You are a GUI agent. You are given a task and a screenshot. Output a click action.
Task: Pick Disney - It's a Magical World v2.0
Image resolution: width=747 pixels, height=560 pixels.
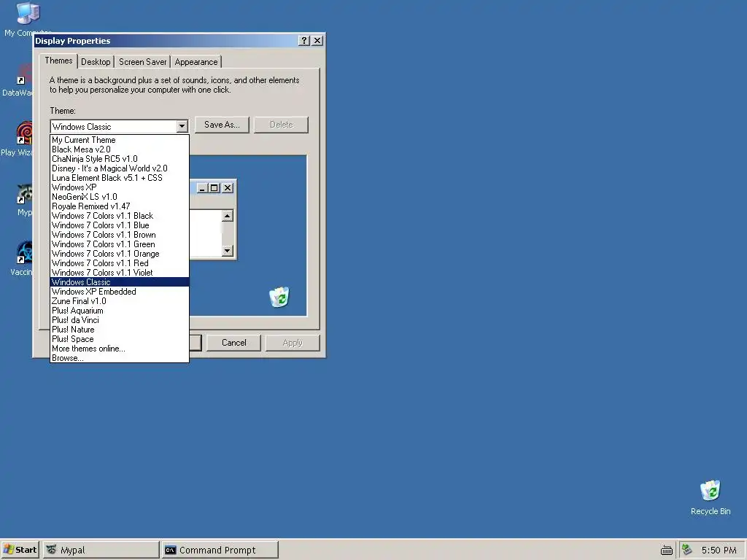pyautogui.click(x=120, y=168)
